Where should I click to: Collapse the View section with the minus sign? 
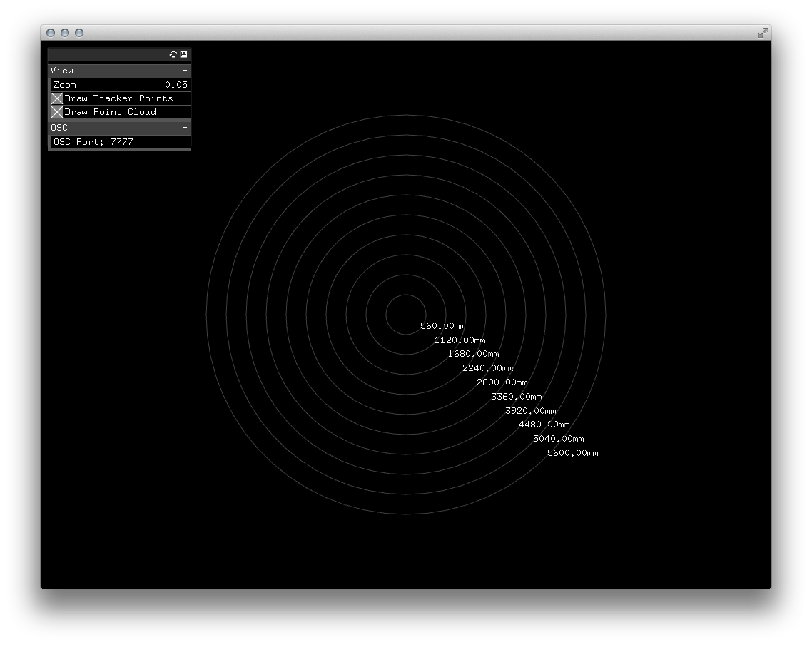tap(184, 70)
